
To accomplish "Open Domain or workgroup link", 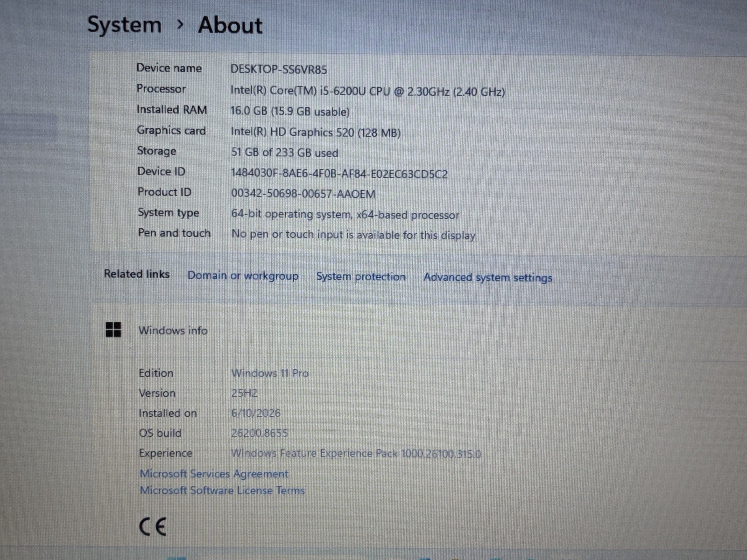I will (243, 276).
